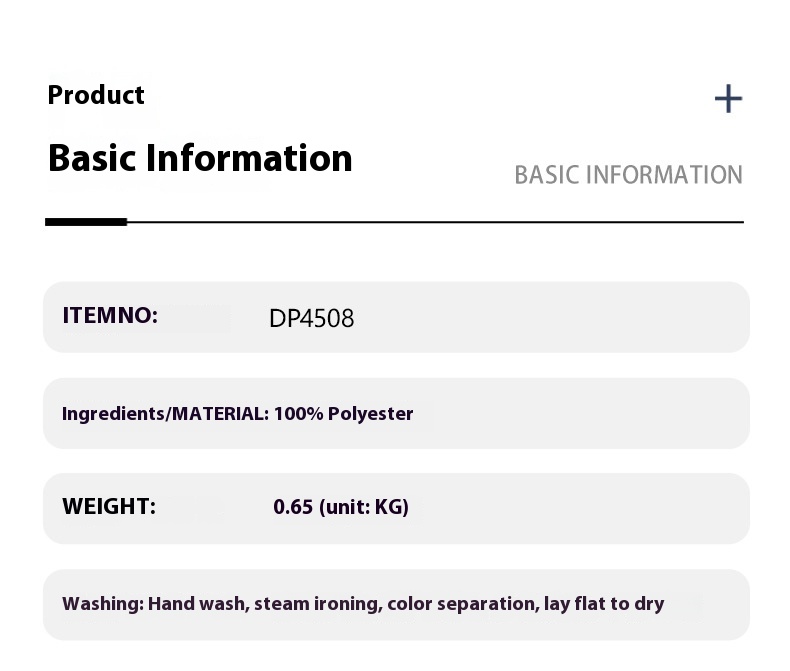
Task: Click the lay flat to dry text
Action: (x=604, y=603)
